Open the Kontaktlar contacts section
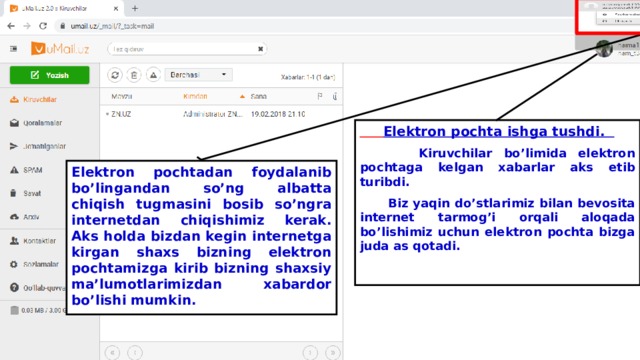The width and height of the screenshot is (640, 360). 39,241
